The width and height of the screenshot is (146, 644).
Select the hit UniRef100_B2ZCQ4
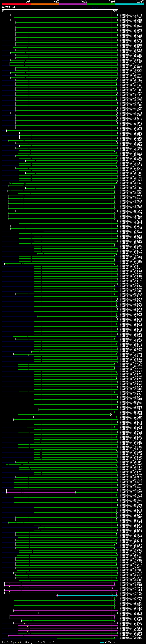tap(131, 415)
